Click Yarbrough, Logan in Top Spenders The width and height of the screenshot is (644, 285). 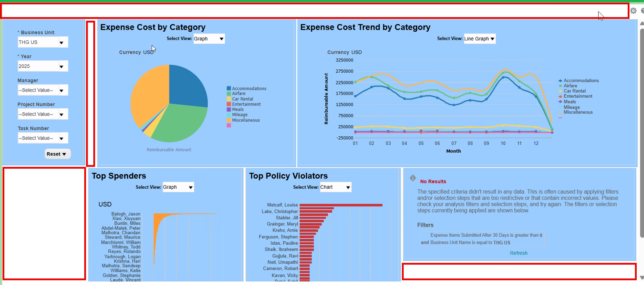click(x=122, y=257)
